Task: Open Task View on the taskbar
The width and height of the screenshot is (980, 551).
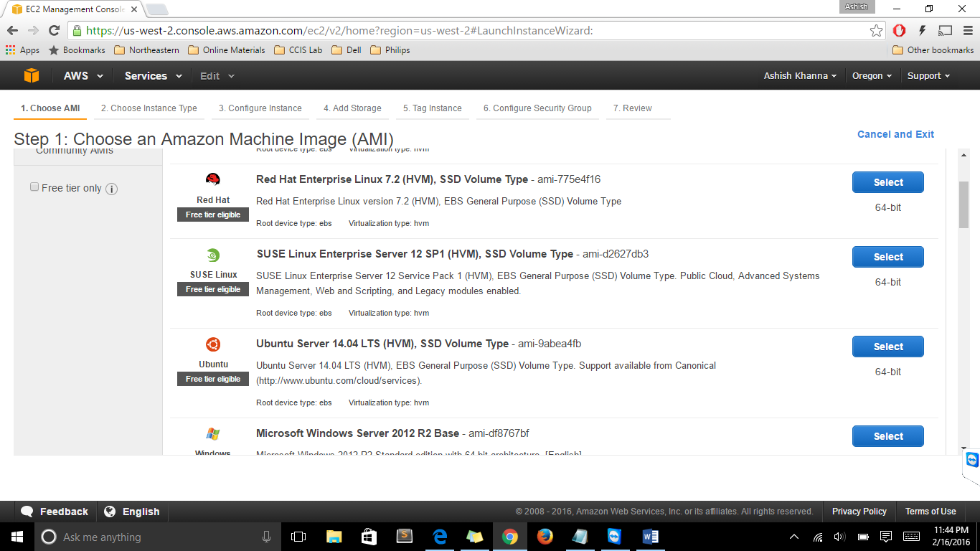Action: (298, 537)
